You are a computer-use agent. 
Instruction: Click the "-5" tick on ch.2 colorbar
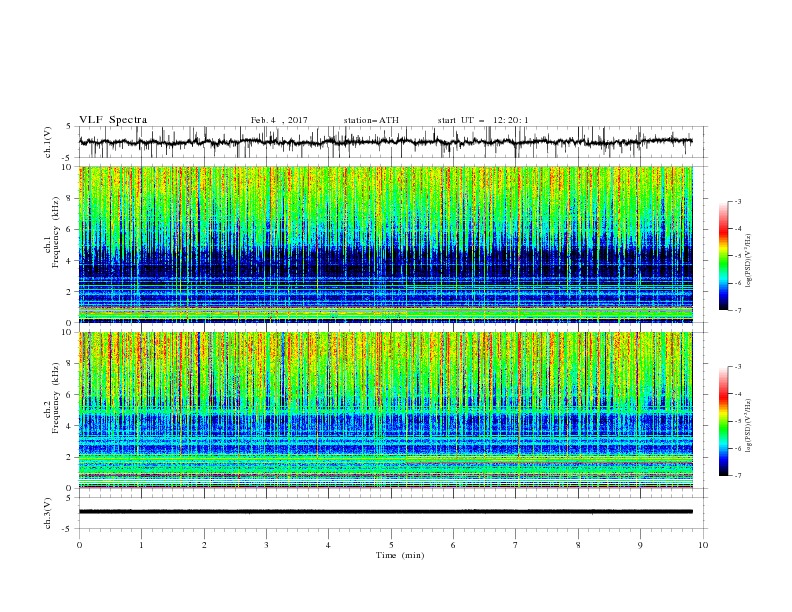point(737,421)
